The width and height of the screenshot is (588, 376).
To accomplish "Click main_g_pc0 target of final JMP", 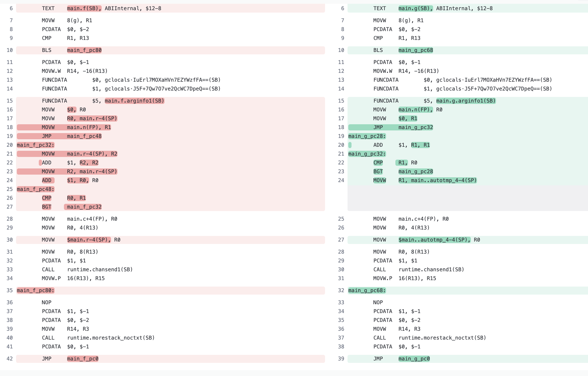I will [x=414, y=359].
